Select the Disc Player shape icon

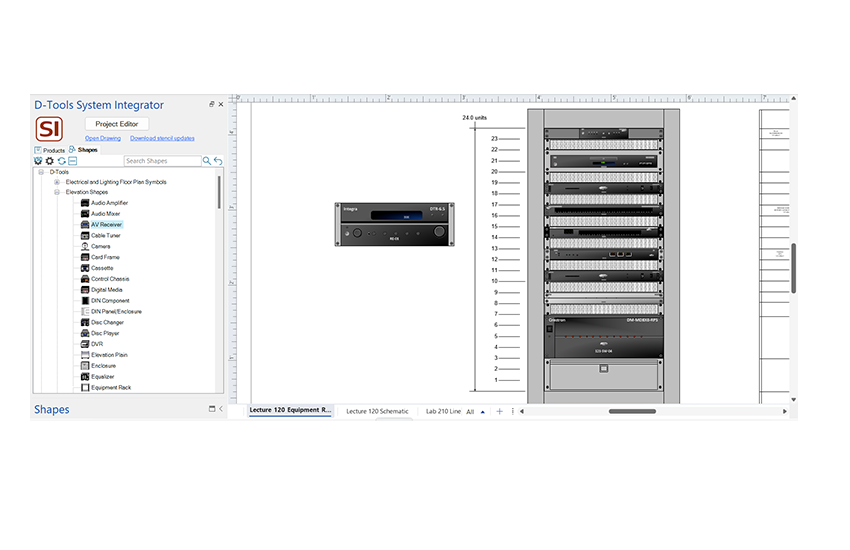[85, 333]
